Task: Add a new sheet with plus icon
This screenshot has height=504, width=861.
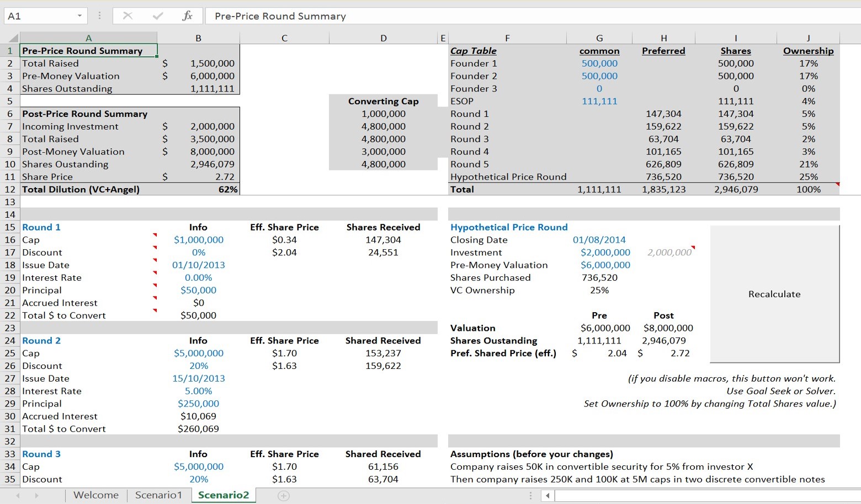Action: click(283, 496)
